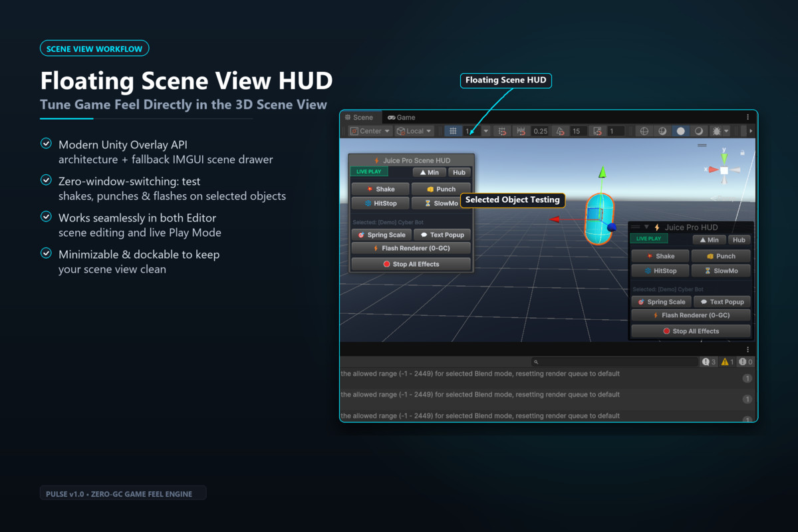Collapse the docked Juice Pro HUD triangle
This screenshot has height=532, width=798.
[x=646, y=227]
